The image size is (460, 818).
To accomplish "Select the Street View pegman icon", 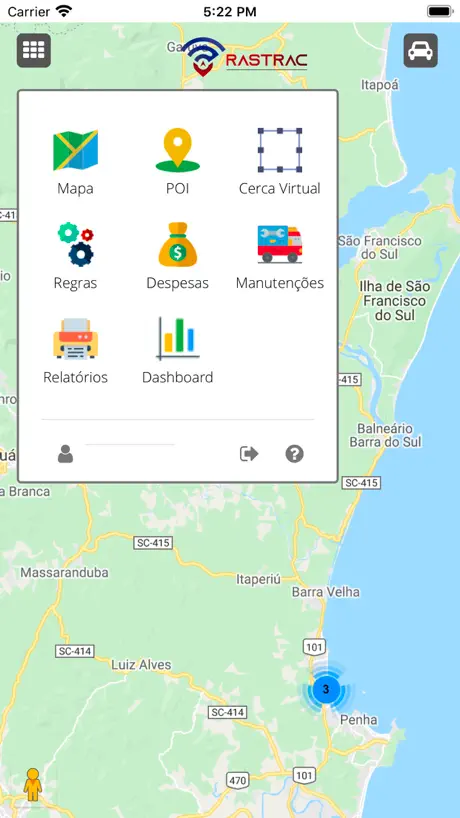I will point(33,784).
